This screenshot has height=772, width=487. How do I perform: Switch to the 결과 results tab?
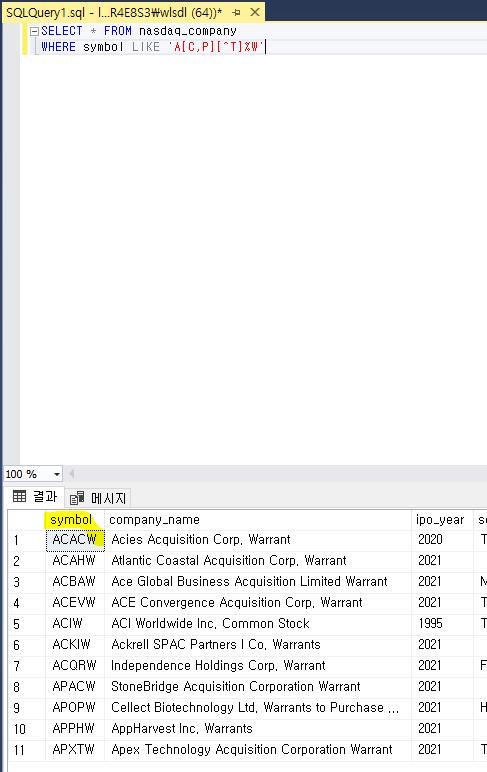point(35,496)
